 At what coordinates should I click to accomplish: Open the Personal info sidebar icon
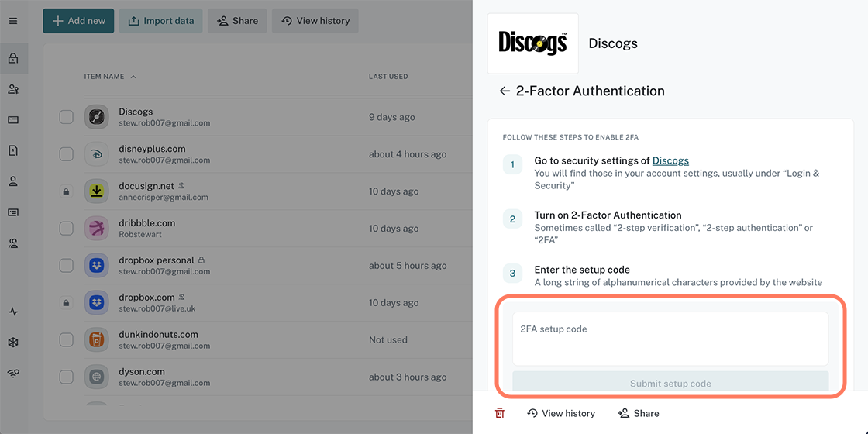tap(13, 181)
